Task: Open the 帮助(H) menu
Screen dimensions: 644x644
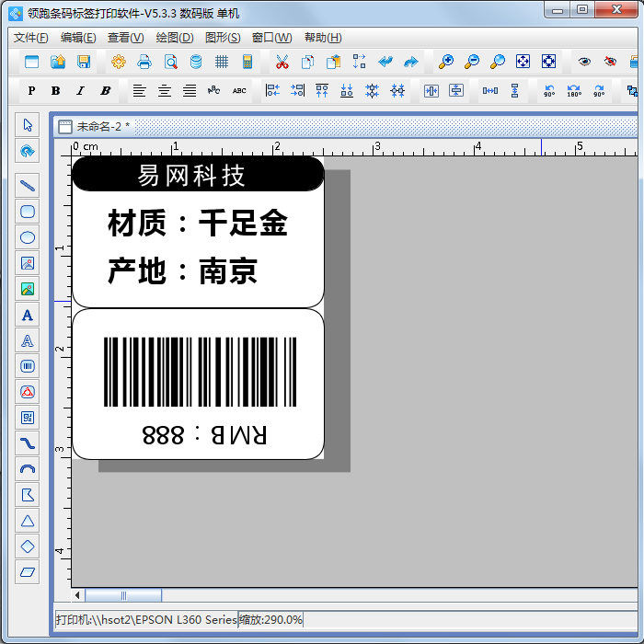Action: 323,38
